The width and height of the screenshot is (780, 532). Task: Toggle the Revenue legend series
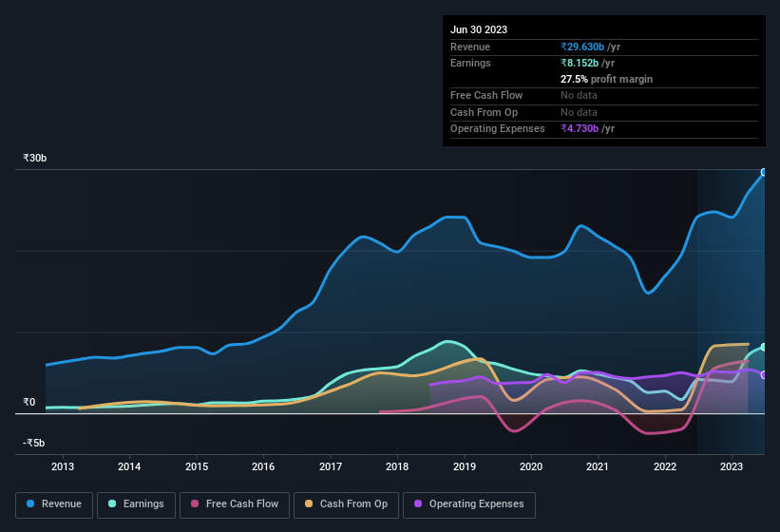coord(53,504)
